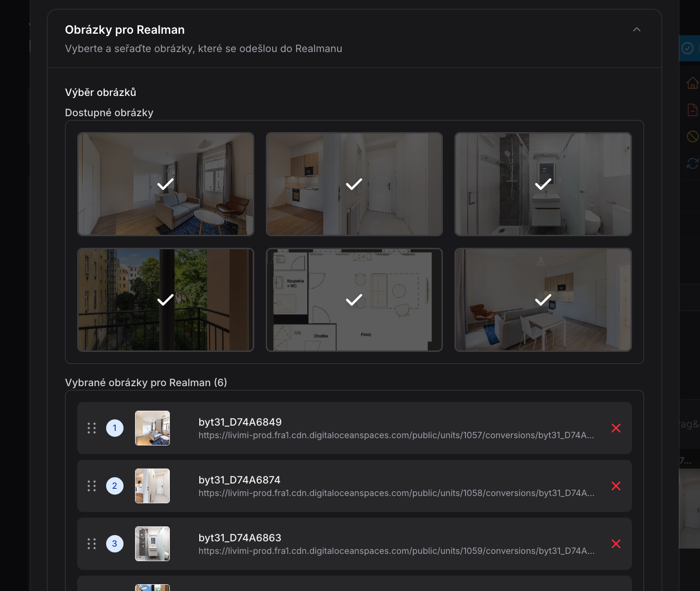
Task: Open thumbnail of byt31_D74A6874
Action: 152,486
